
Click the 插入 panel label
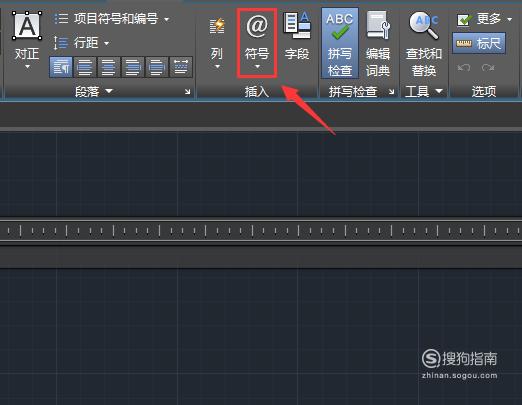point(257,91)
